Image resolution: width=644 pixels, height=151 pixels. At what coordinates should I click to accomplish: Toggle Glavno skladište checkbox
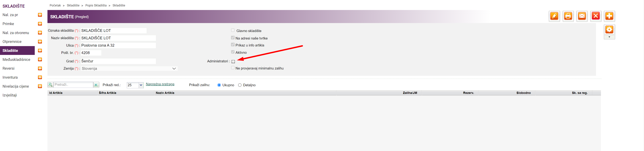233,30
